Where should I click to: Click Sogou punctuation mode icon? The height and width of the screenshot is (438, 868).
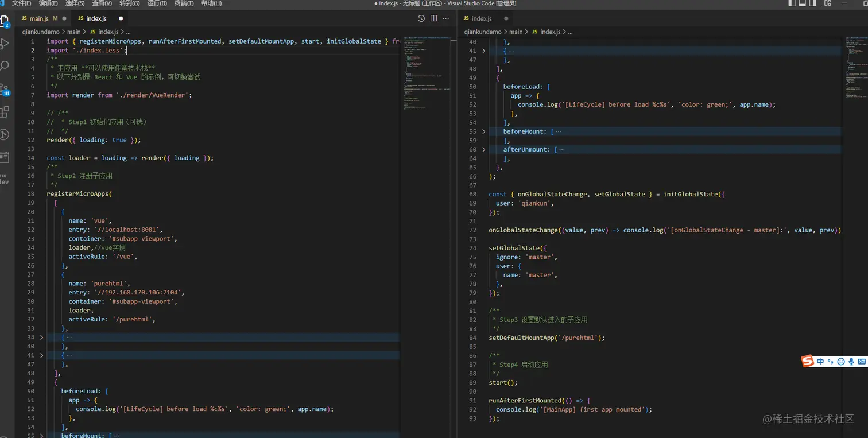click(x=831, y=362)
